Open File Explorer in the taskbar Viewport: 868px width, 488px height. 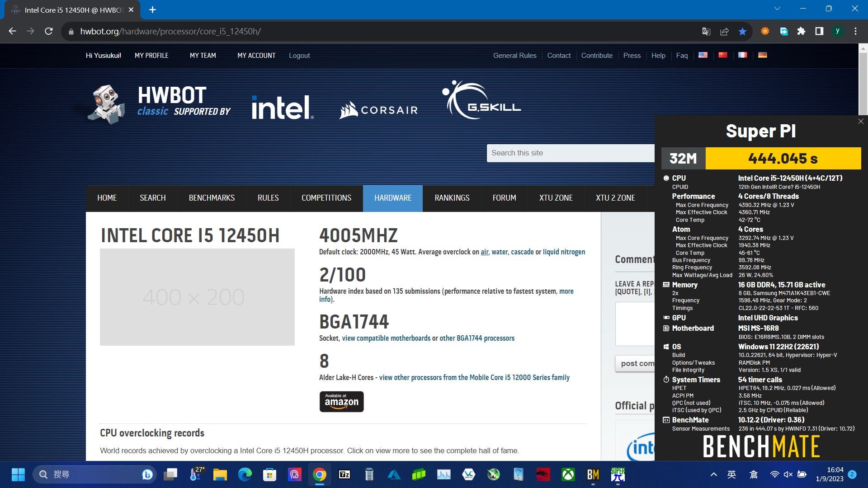220,474
